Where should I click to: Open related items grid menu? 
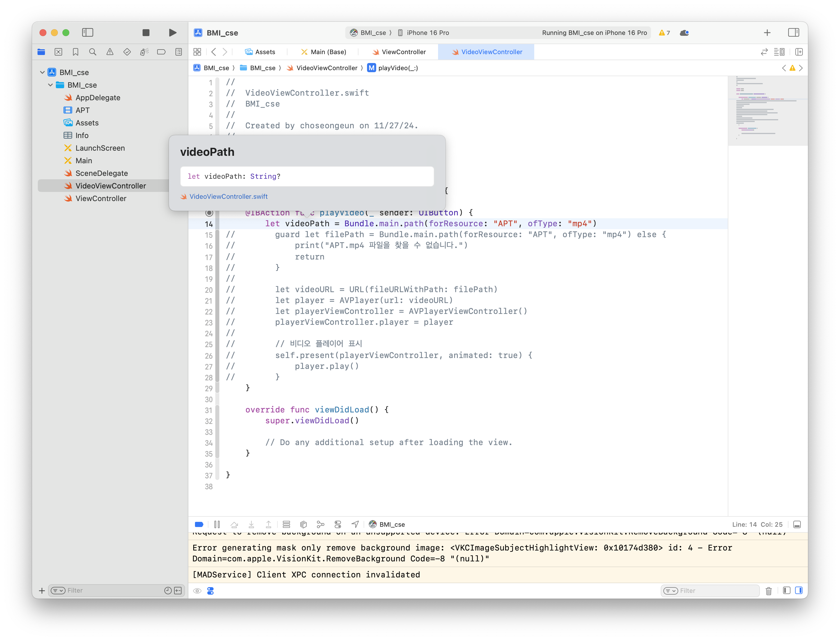pyautogui.click(x=197, y=52)
